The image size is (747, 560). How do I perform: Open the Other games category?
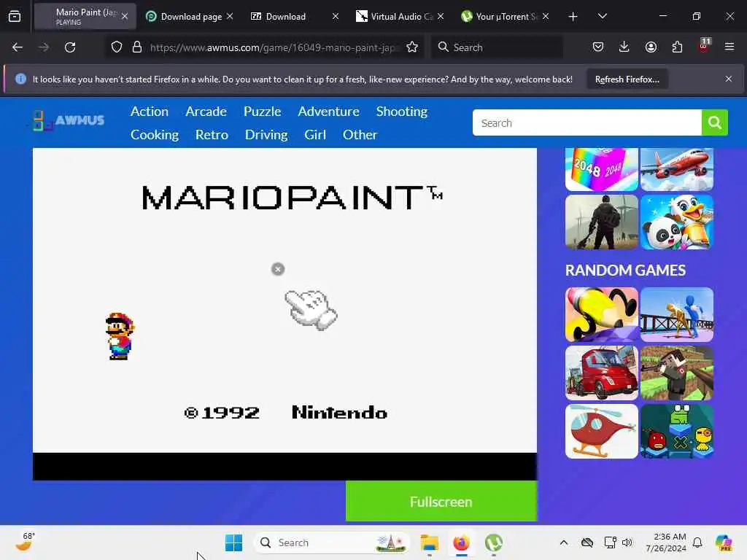[360, 135]
